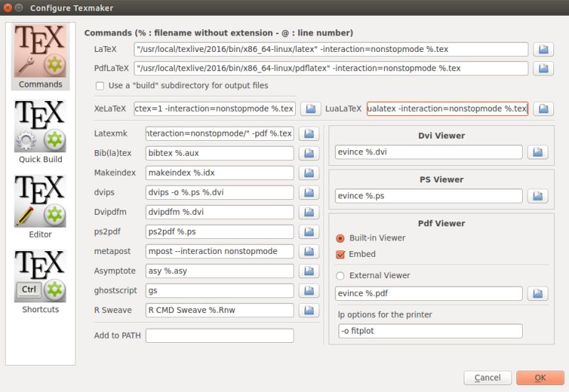This screenshot has width=569, height=392.
Task: Browse for the PdfLaTeX executable
Action: click(x=543, y=68)
